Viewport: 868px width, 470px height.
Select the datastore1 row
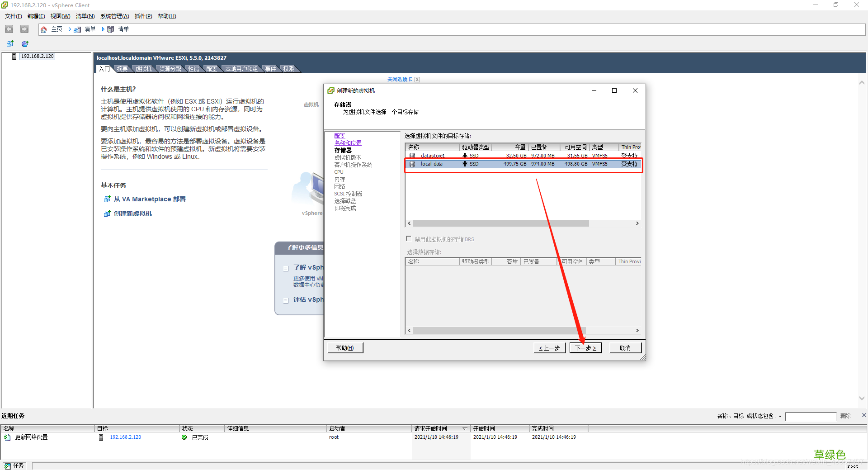[523, 156]
